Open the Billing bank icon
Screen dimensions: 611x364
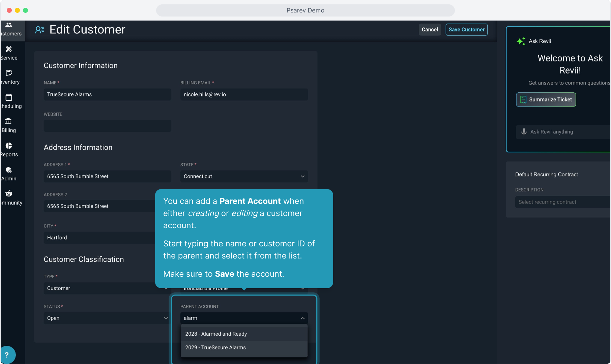point(9,121)
